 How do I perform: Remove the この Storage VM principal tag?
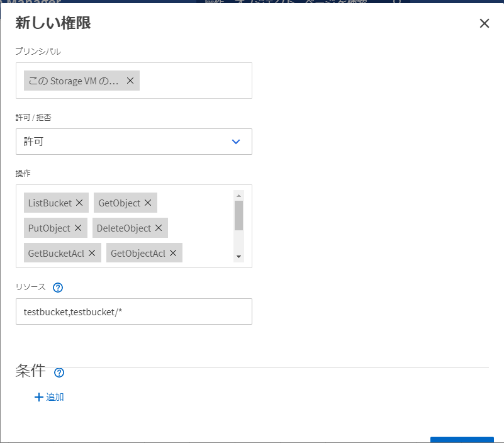tap(130, 81)
